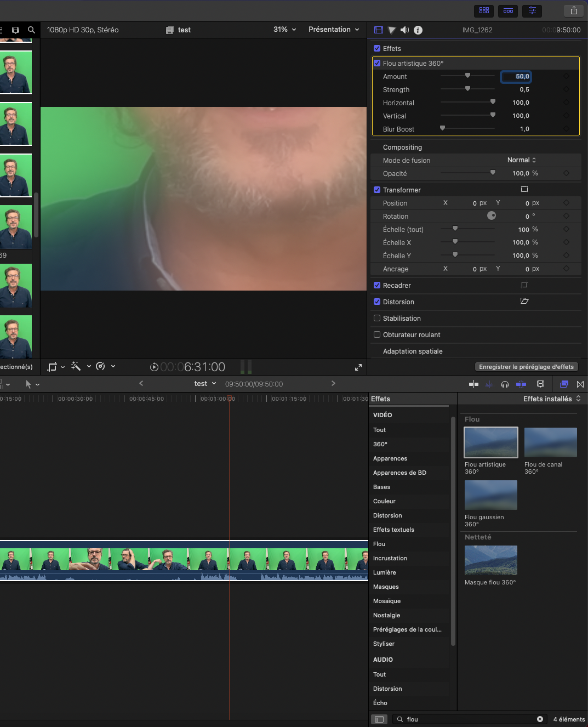Viewport: 588px width, 727px height.
Task: Toggle audio skimming waveform icon
Action: [x=489, y=384]
